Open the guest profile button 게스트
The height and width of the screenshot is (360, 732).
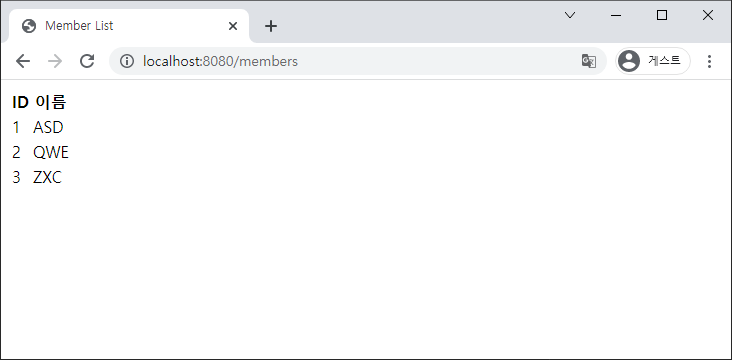653,61
